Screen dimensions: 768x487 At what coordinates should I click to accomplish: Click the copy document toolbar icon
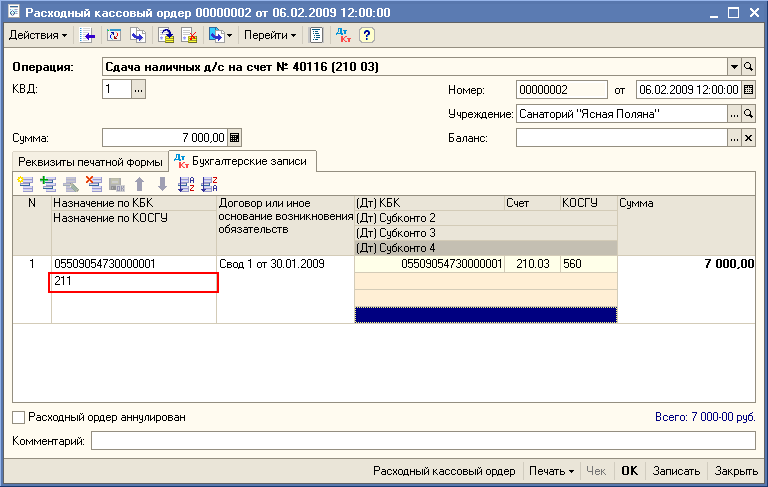[138, 35]
